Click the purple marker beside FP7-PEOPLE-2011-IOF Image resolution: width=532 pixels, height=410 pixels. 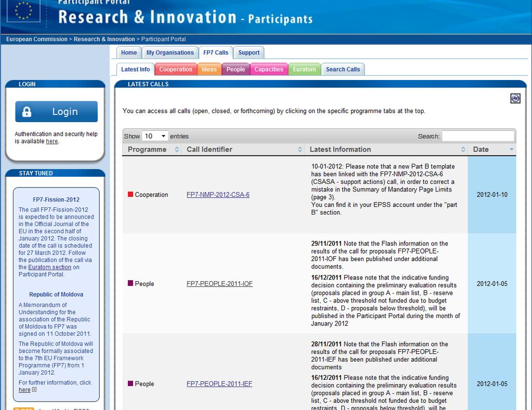tap(130, 283)
